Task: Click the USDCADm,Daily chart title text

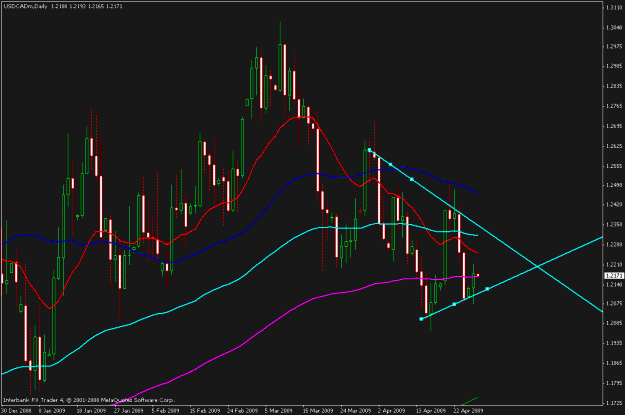Action: [25, 7]
